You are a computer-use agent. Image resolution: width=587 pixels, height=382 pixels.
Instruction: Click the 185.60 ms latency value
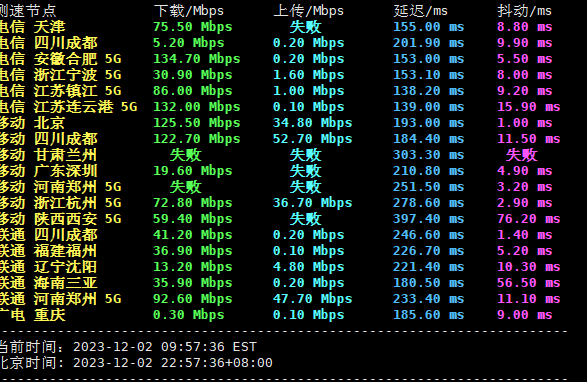click(429, 315)
